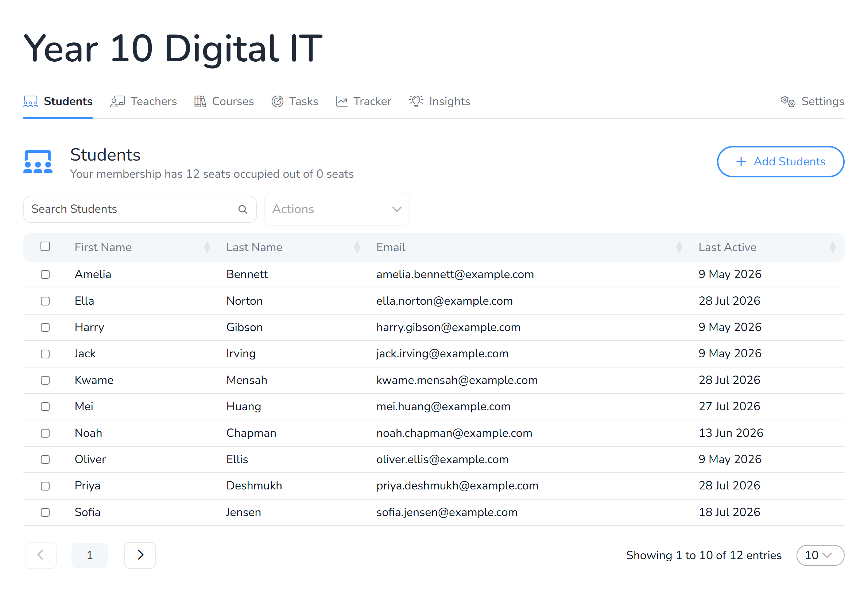
Task: Go to previous page arrow
Action: point(41,555)
